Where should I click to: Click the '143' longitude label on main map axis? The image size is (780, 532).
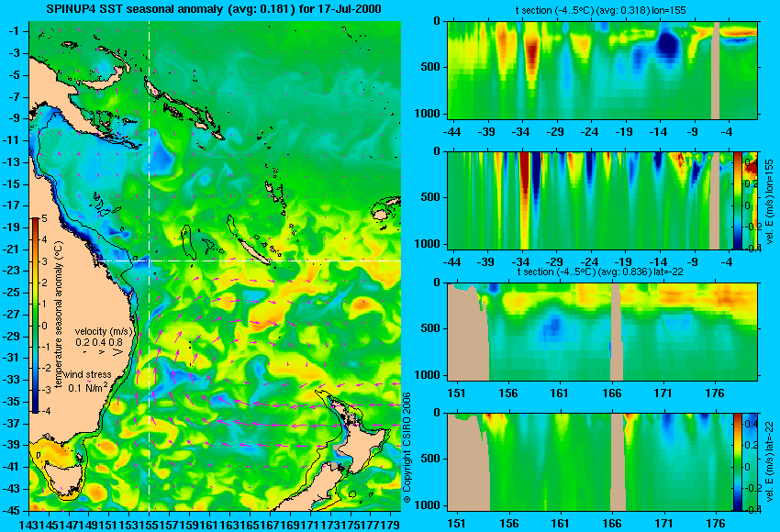click(28, 524)
